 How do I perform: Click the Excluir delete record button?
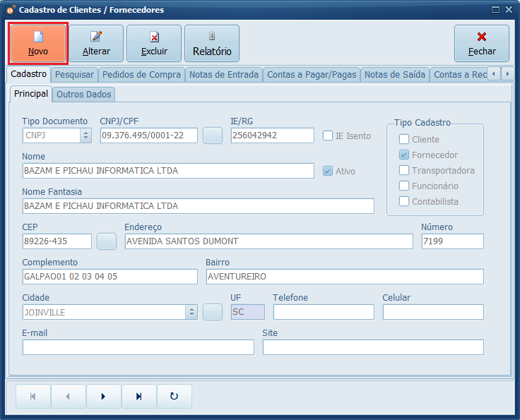[154, 44]
